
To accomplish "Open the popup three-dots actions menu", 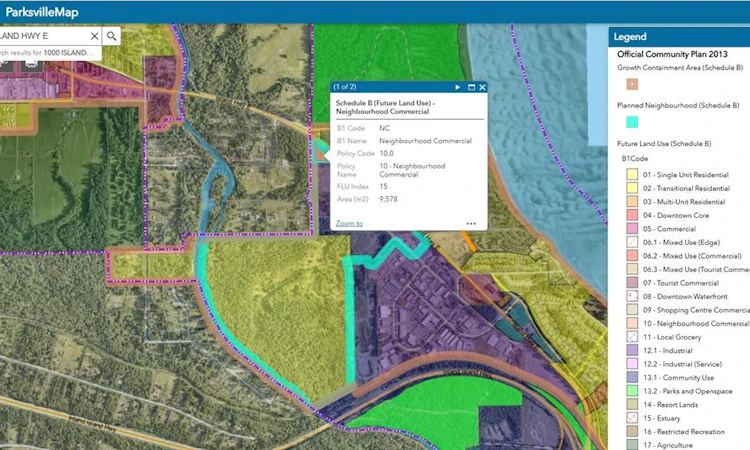I will [471, 223].
